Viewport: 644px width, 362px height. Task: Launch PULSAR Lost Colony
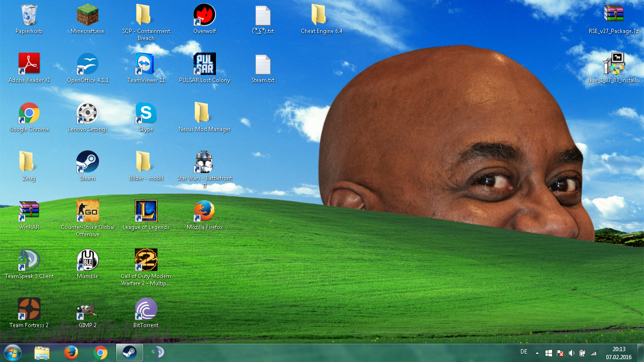tap(204, 64)
